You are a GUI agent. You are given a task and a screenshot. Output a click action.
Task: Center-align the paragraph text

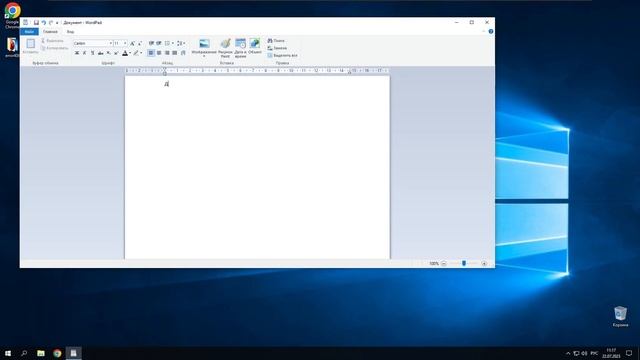coord(159,53)
